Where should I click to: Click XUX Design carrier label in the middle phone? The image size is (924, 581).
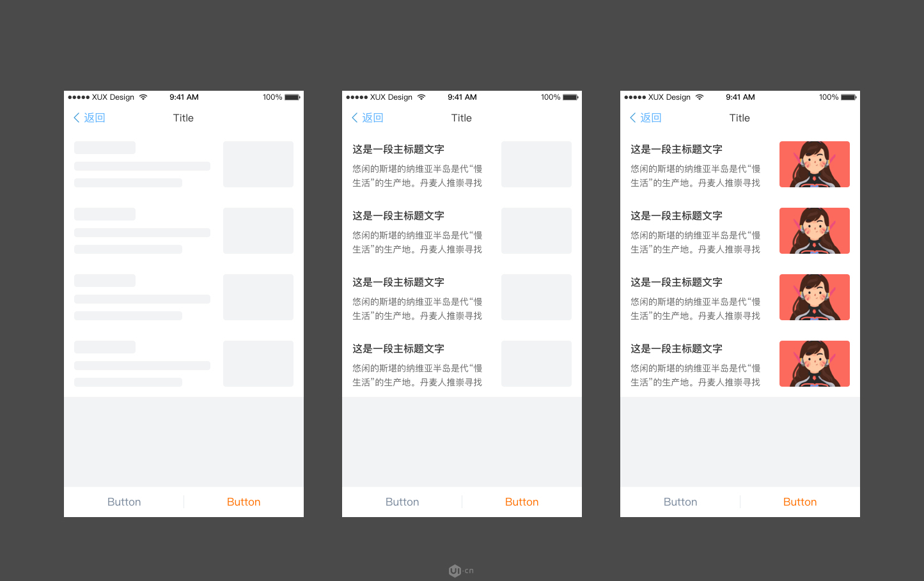pos(391,97)
